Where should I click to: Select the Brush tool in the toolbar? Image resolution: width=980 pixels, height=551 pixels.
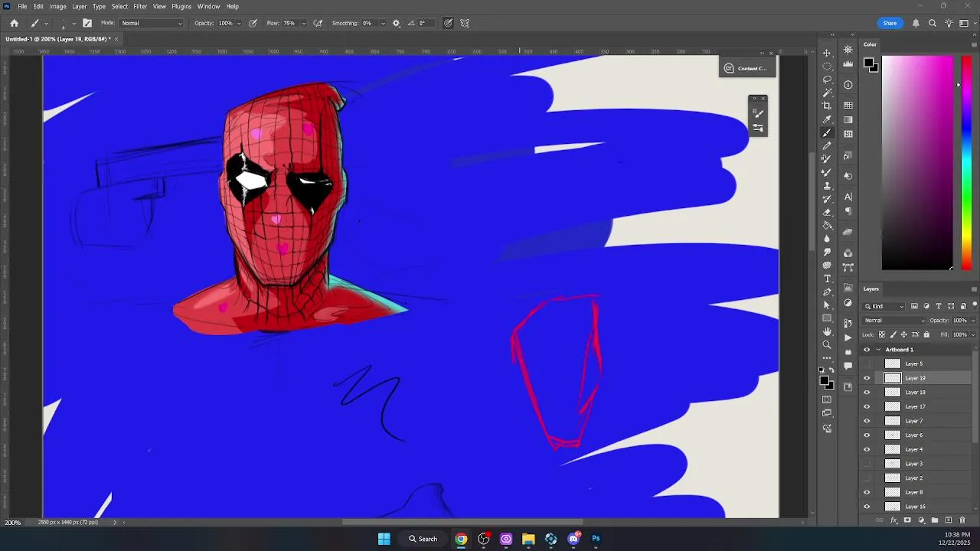click(x=827, y=133)
